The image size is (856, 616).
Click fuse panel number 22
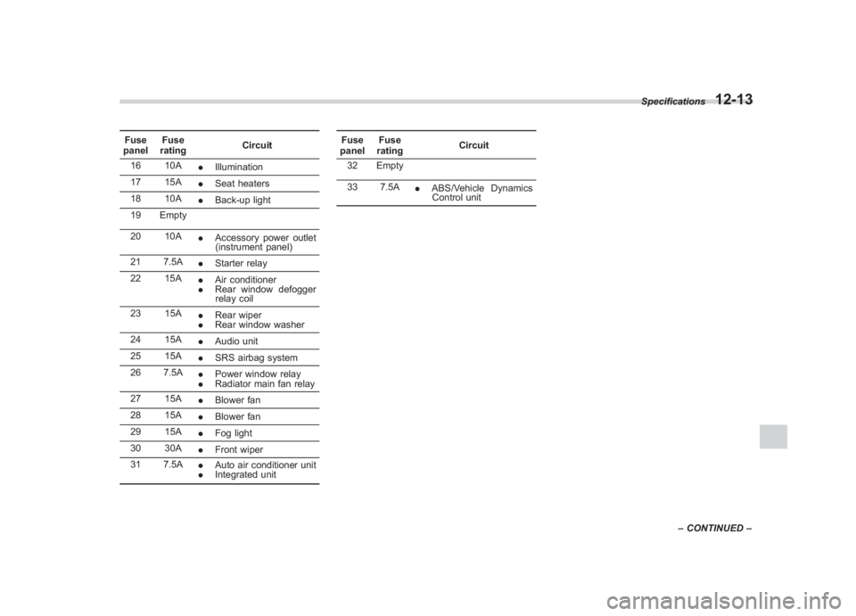136,278
